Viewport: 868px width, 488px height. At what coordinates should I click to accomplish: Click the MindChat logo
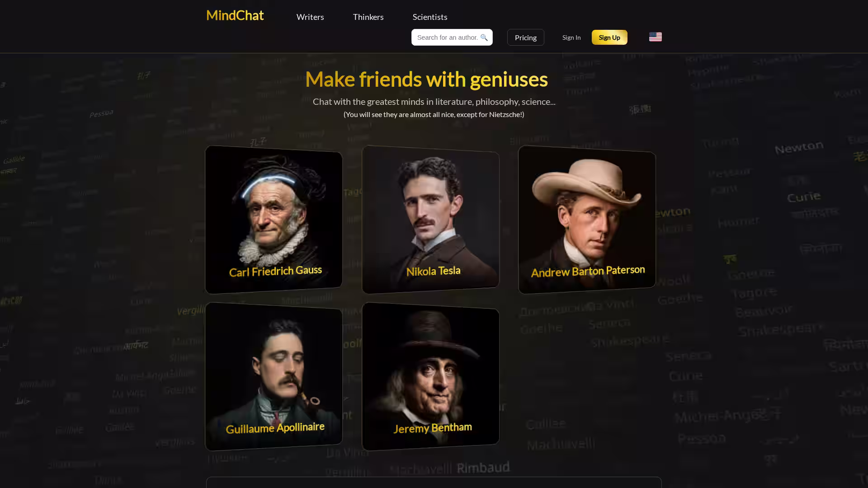[235, 15]
